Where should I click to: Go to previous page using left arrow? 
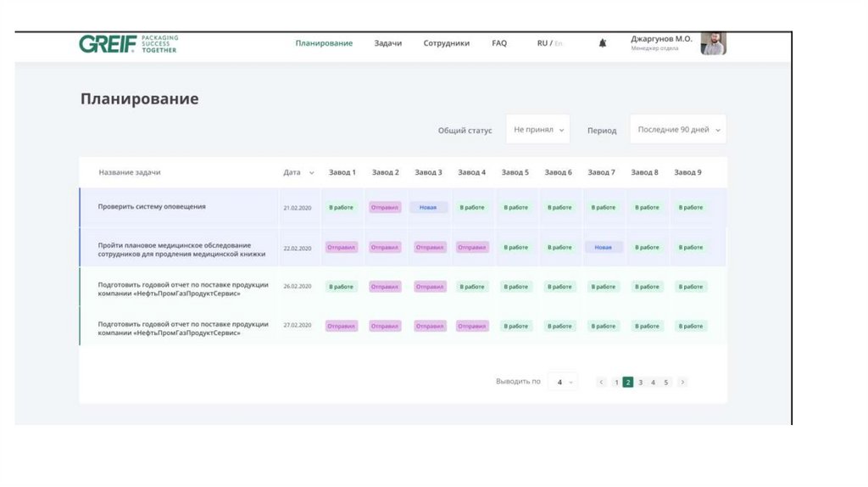pyautogui.click(x=602, y=383)
